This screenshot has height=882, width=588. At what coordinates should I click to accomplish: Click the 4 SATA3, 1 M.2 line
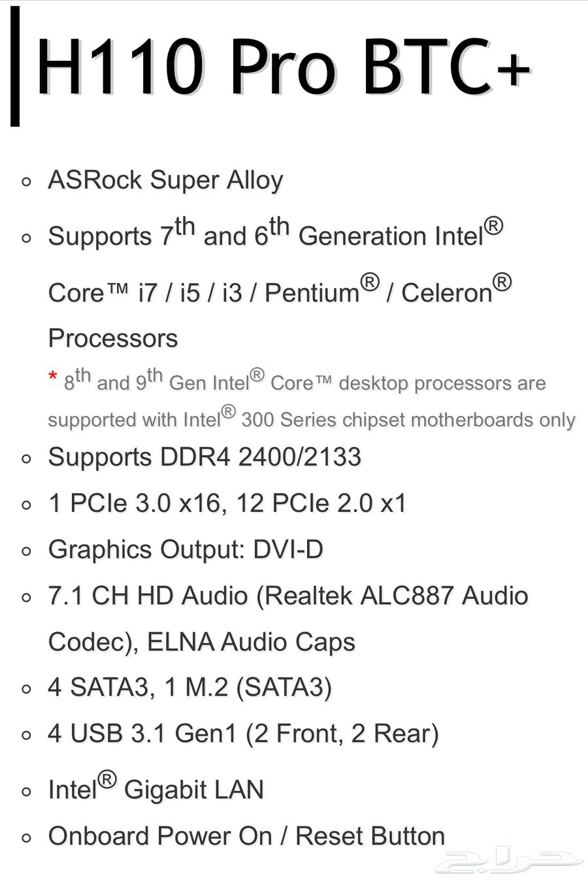[190, 687]
